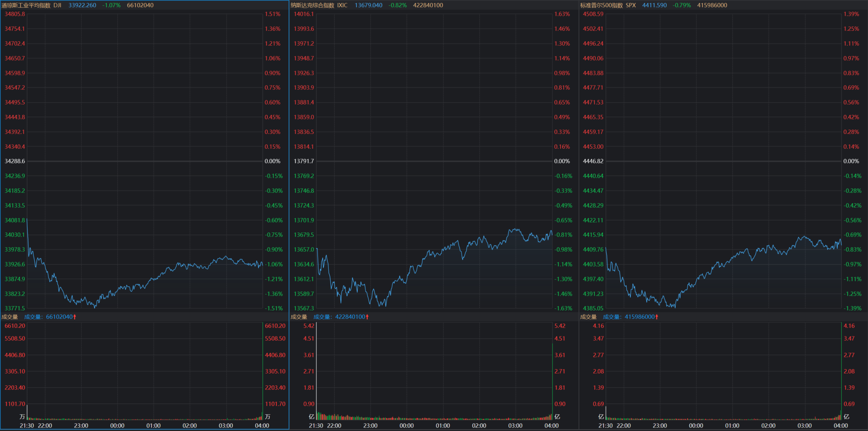This screenshot has width=868, height=431.
Task: Click the -0.83% percent axis label
Action: click(x=853, y=250)
